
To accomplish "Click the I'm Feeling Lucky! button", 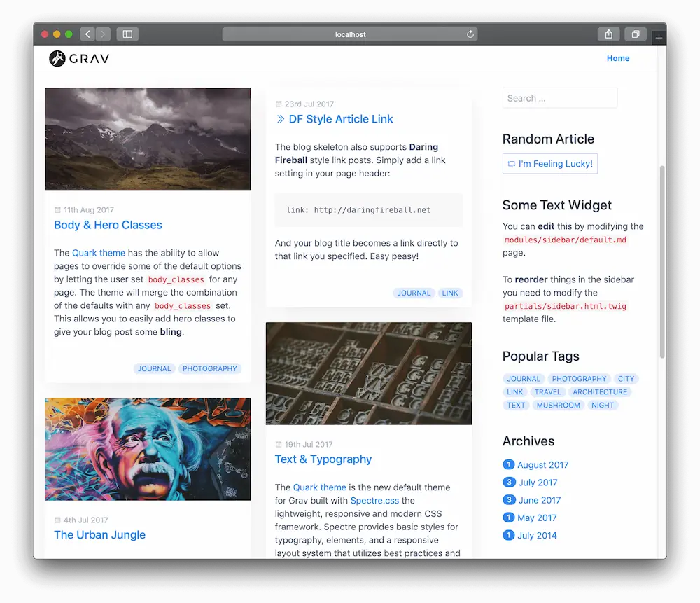I will point(550,164).
